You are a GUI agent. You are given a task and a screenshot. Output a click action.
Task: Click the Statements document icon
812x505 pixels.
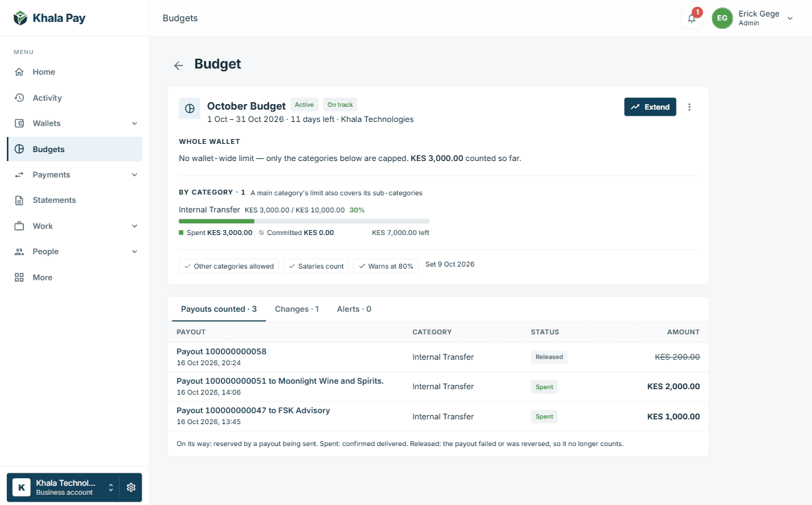click(x=19, y=200)
